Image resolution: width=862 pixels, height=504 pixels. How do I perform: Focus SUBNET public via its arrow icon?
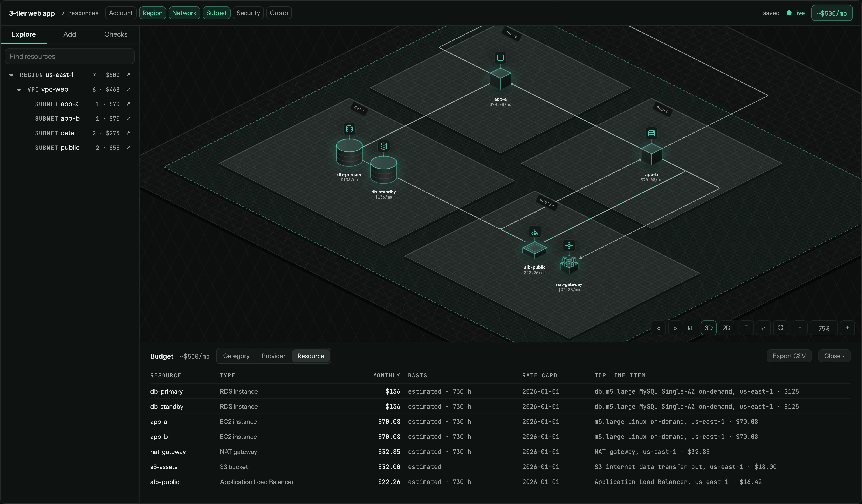pos(128,148)
